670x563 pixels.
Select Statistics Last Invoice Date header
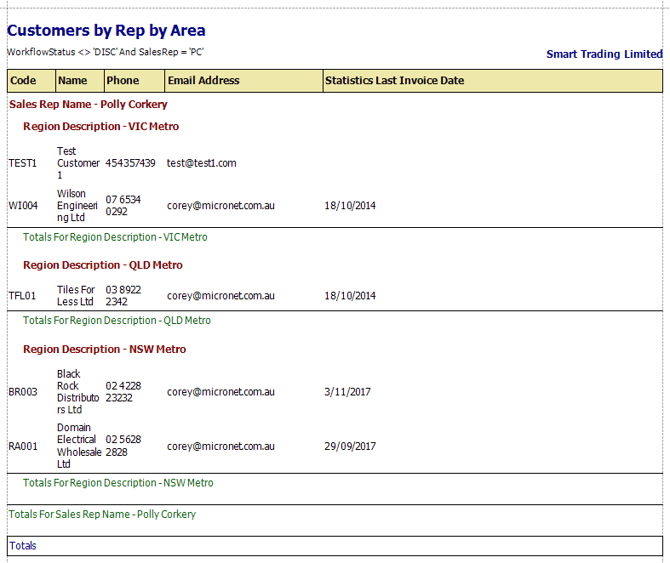click(394, 81)
